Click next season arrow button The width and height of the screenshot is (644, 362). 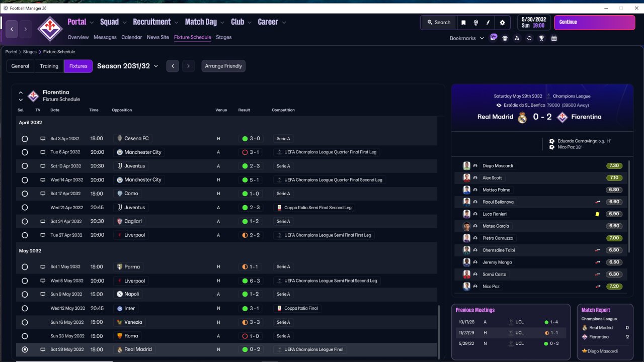(188, 66)
